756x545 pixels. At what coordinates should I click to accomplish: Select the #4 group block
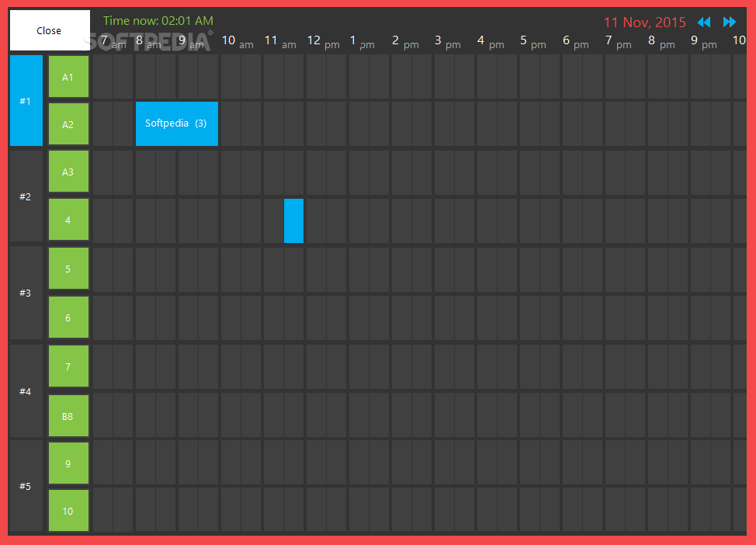[26, 391]
